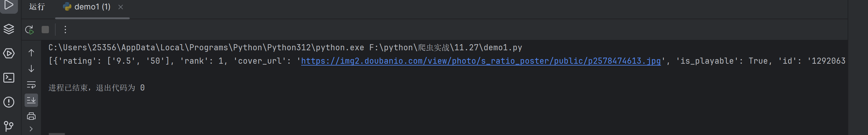The height and width of the screenshot is (135, 868).
Task: Open the Services tool window icon
Action: point(9,53)
